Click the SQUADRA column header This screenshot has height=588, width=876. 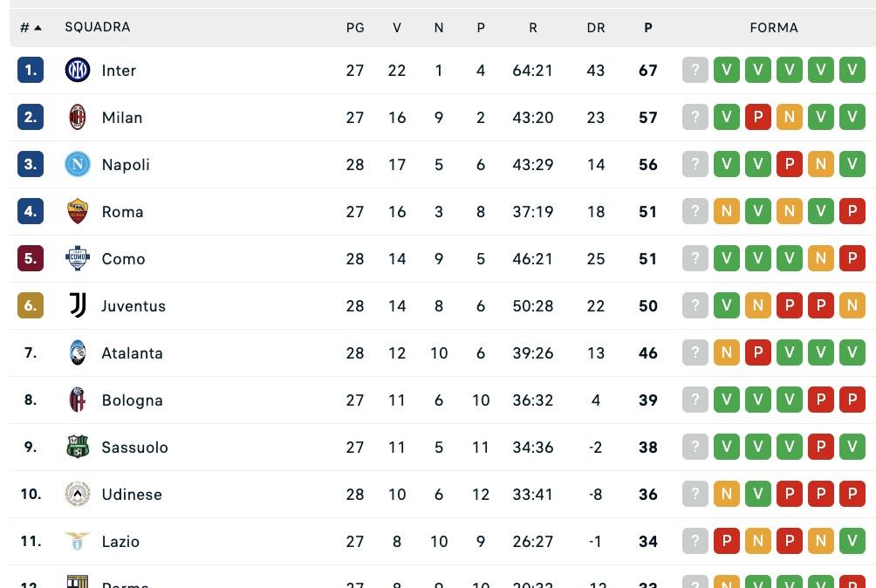pyautogui.click(x=97, y=27)
